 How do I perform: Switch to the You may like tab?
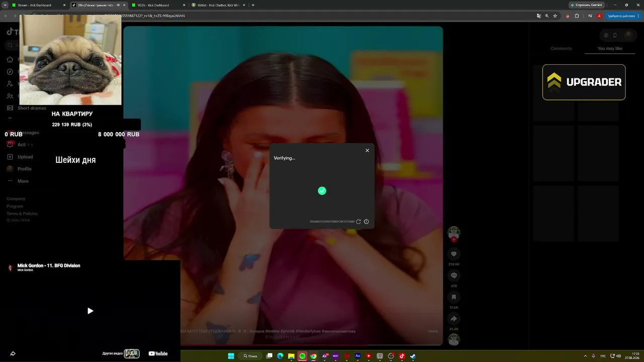point(610,49)
